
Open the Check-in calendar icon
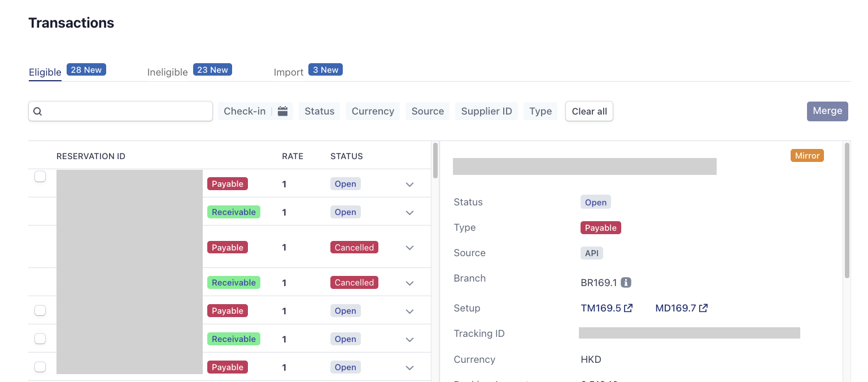coord(283,111)
